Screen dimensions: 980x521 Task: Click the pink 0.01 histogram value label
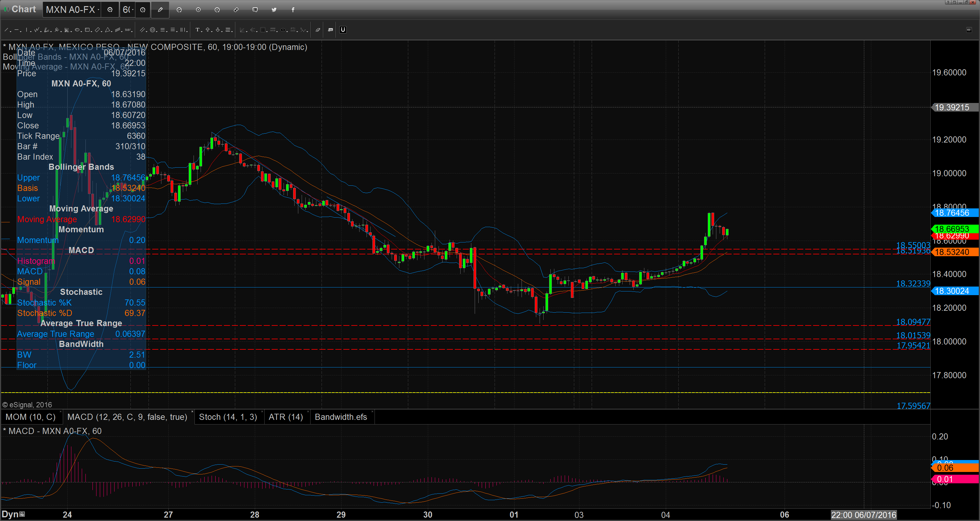(954, 479)
